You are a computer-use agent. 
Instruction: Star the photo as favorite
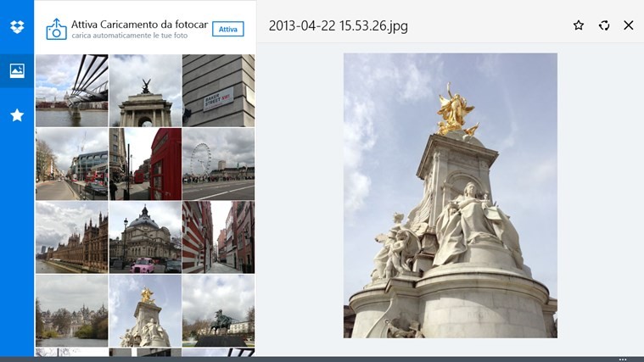coord(579,25)
